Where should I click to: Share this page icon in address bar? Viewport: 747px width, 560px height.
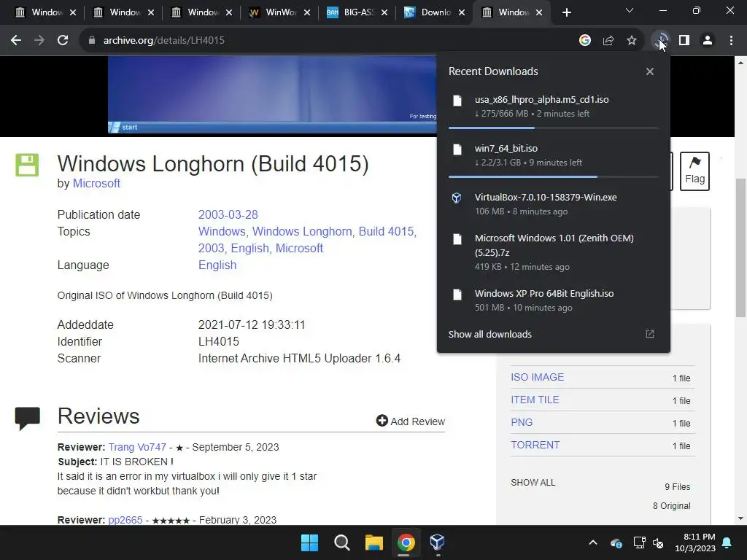pos(608,41)
